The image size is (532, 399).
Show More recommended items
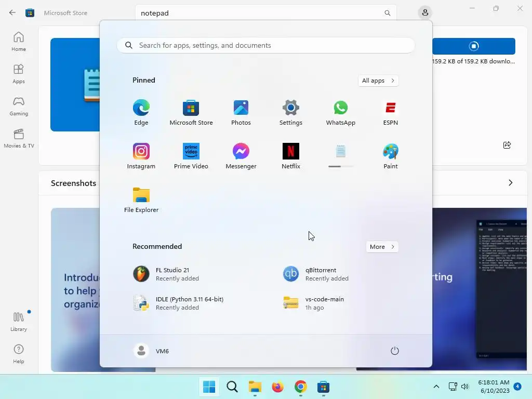pos(382,247)
